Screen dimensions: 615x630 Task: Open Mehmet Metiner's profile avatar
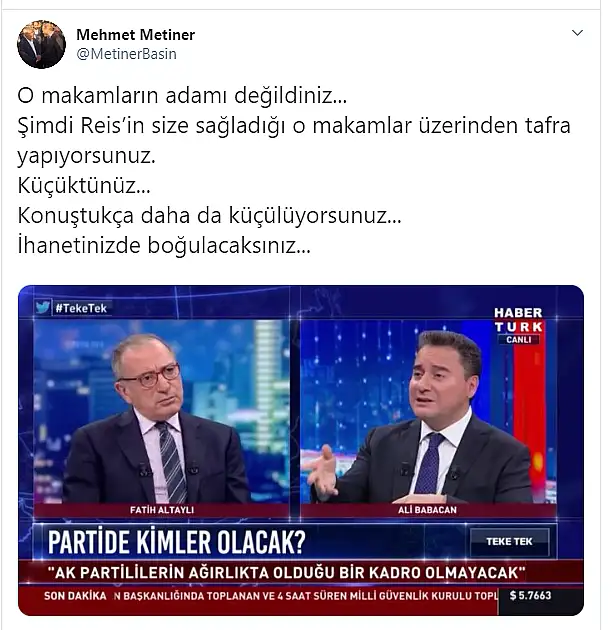coord(41,44)
